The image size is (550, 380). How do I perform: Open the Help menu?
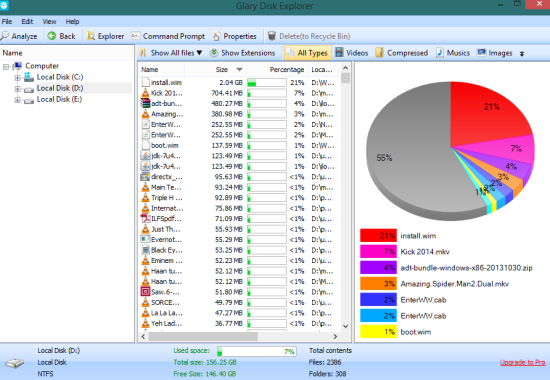click(x=72, y=21)
